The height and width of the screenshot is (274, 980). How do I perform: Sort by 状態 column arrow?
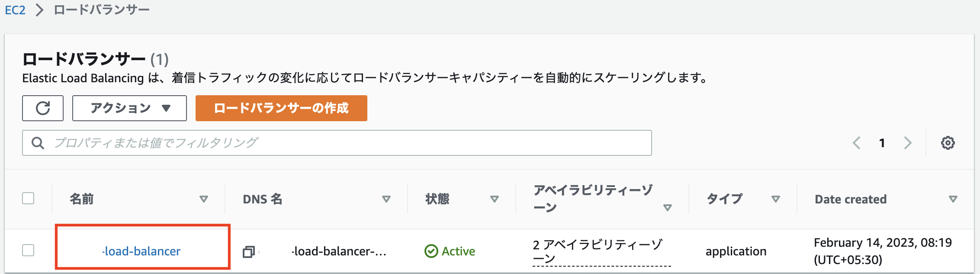tap(495, 199)
